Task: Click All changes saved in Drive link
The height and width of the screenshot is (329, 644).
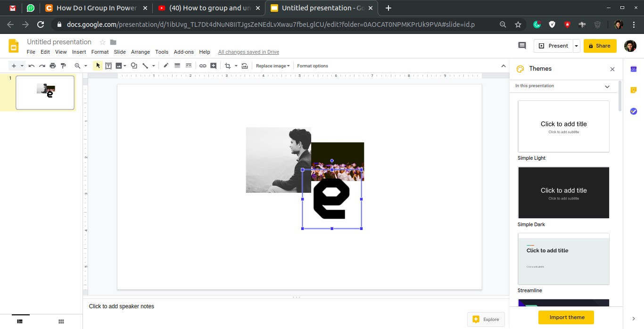Action: tap(248, 52)
